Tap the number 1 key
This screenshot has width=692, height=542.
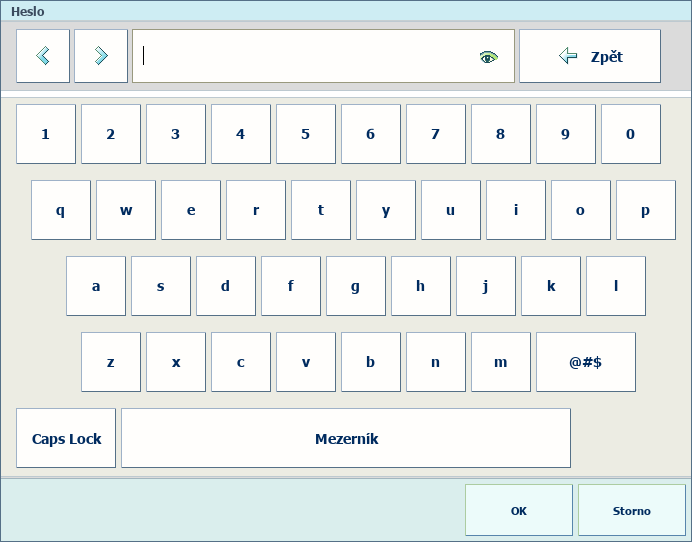pos(46,134)
